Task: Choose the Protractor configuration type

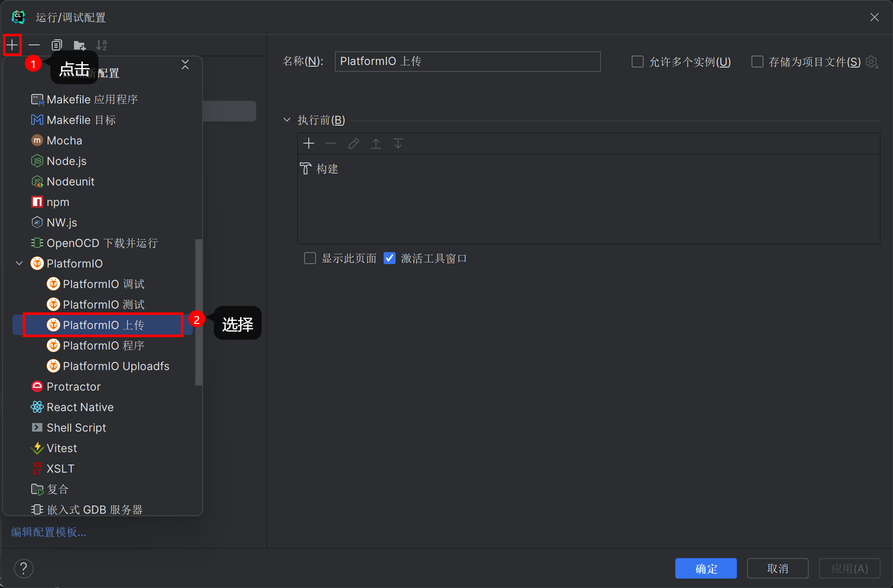Action: click(x=103, y=387)
